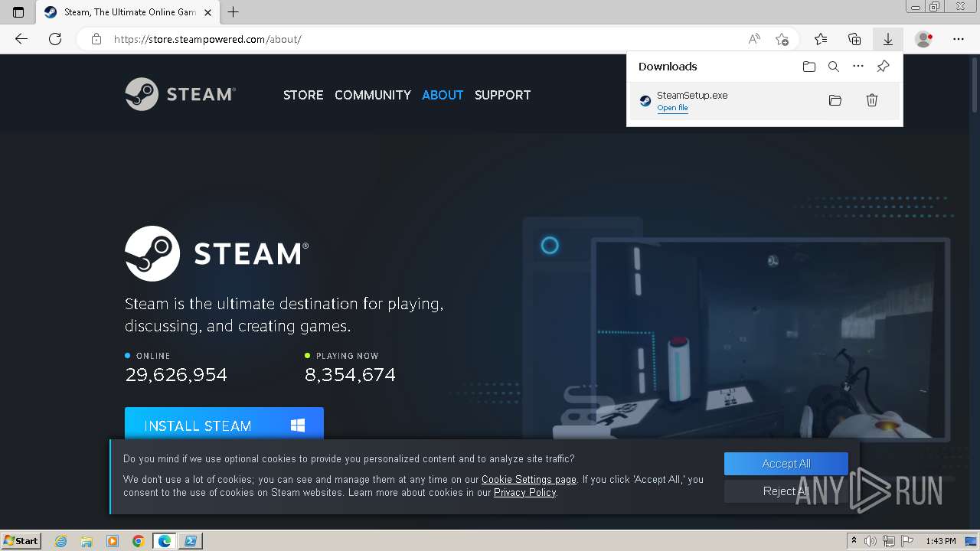Click the online users count 29,626,954
This screenshot has height=551, width=980.
click(x=176, y=375)
